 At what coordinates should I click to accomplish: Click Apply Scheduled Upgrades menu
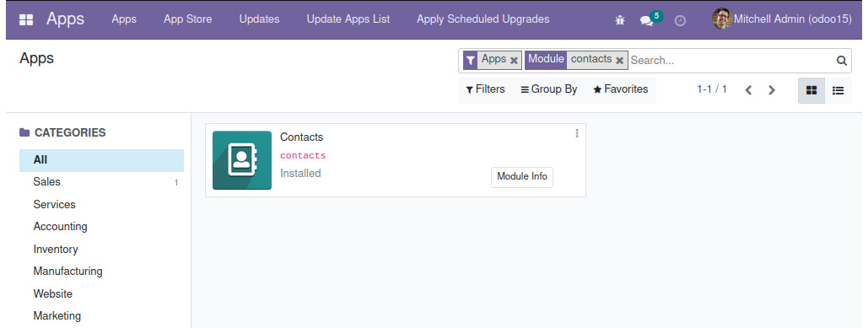pyautogui.click(x=483, y=19)
